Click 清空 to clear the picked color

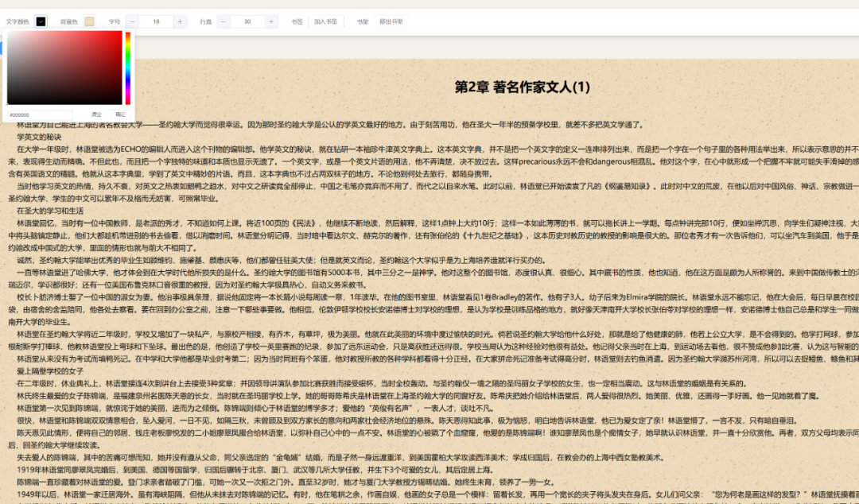point(96,114)
